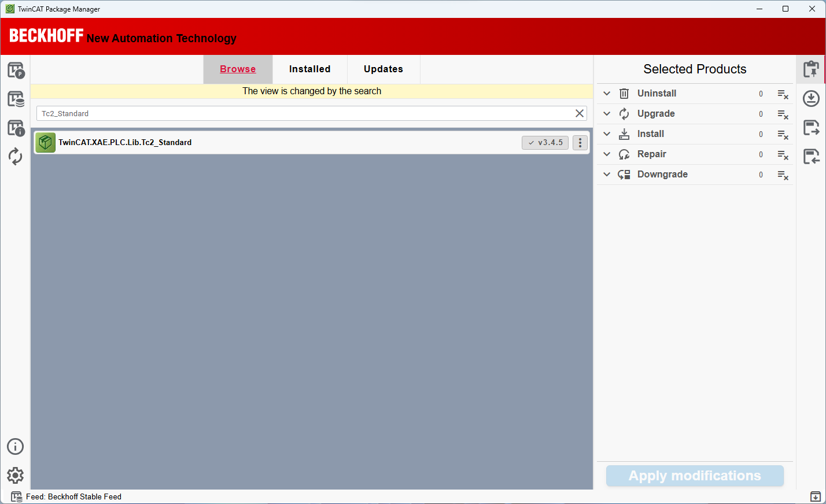
Task: Click the Apply modifications button
Action: 695,476
